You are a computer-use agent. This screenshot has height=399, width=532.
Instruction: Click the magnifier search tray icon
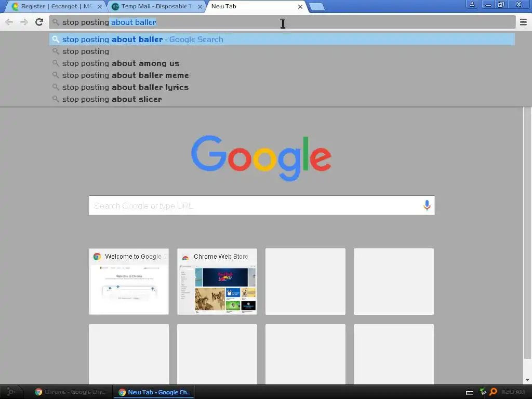tap(494, 392)
